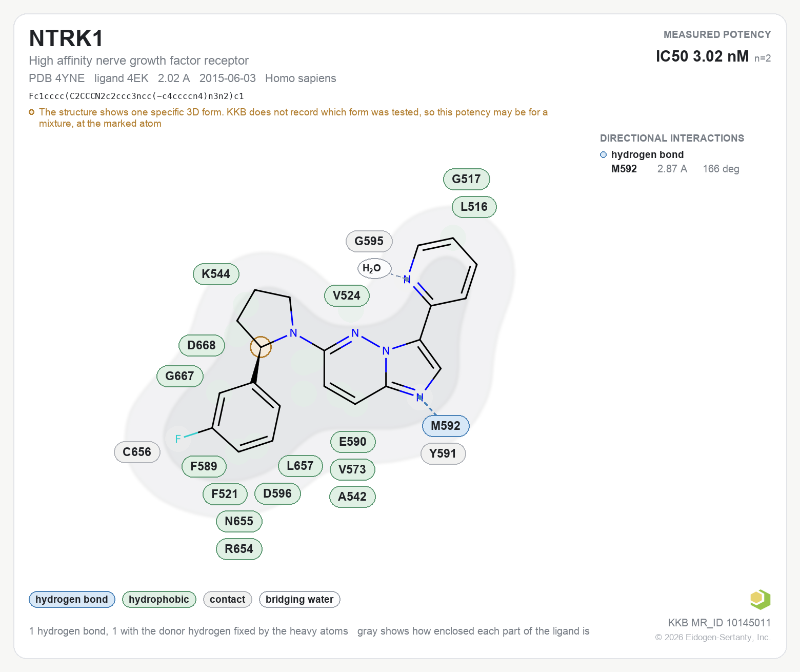Select the A542 residue label
Screen dimensions: 800x672
[x=352, y=497]
